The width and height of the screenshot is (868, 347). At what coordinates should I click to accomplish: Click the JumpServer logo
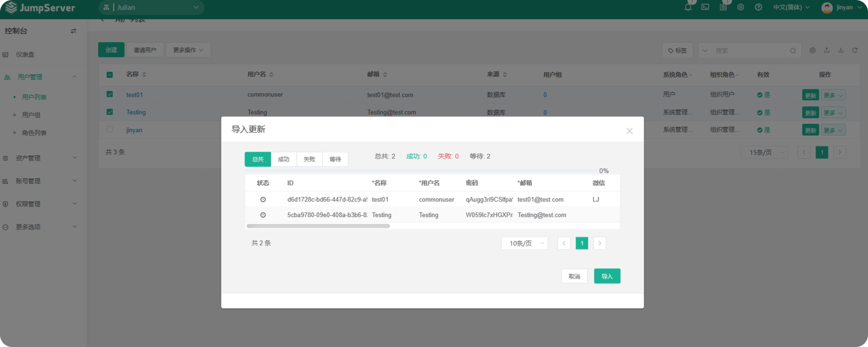[40, 8]
